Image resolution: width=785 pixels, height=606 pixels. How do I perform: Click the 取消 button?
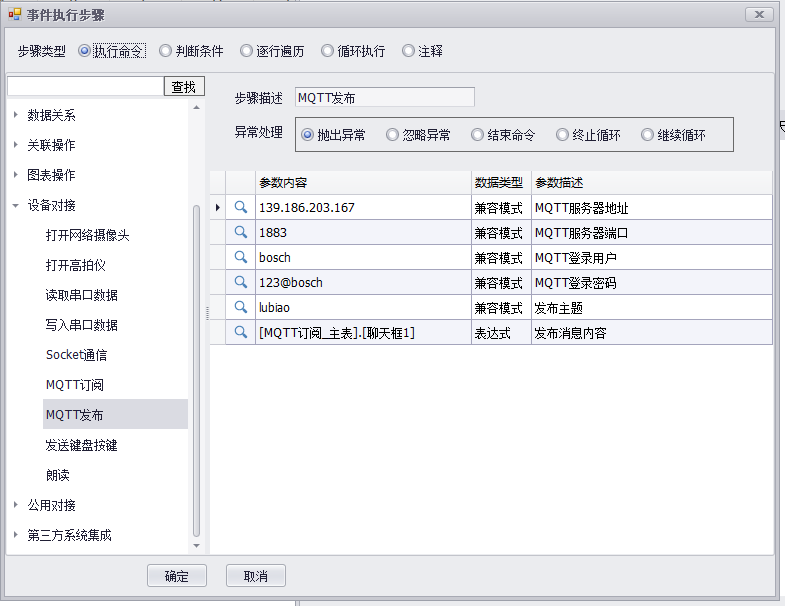(x=255, y=576)
